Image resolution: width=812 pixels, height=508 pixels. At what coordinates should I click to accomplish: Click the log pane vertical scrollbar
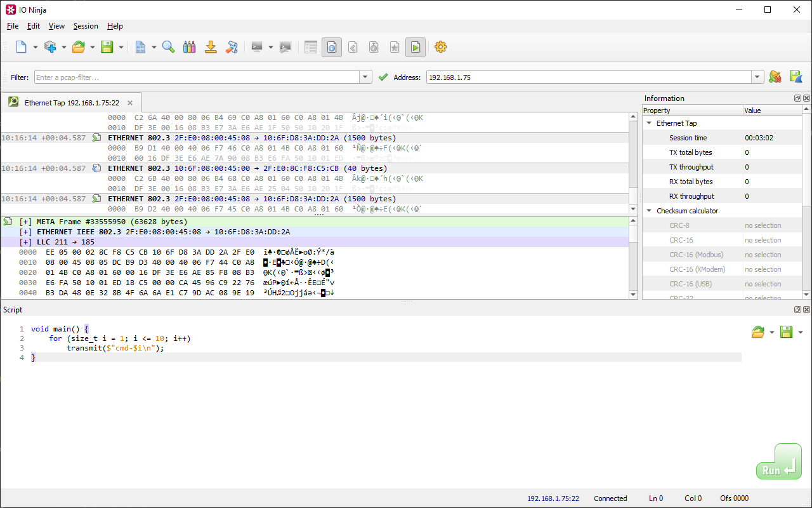[633, 163]
